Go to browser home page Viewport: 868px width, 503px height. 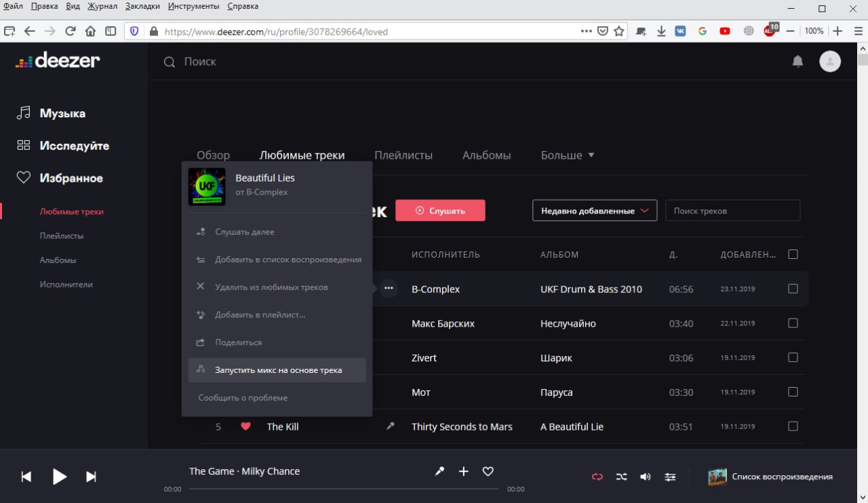[90, 31]
